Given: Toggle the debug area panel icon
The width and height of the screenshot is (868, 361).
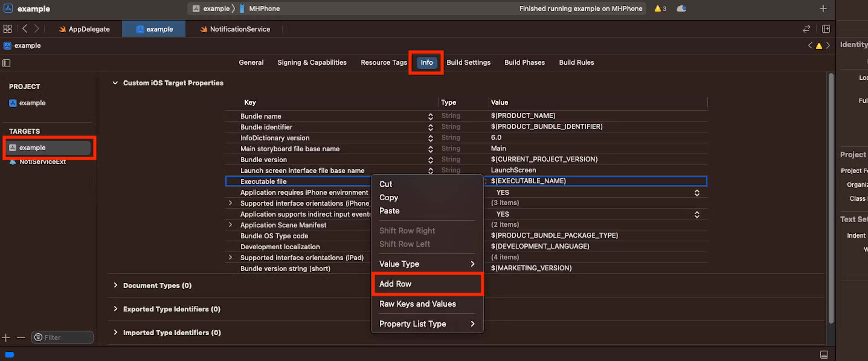Looking at the screenshot, I should click(824, 355).
